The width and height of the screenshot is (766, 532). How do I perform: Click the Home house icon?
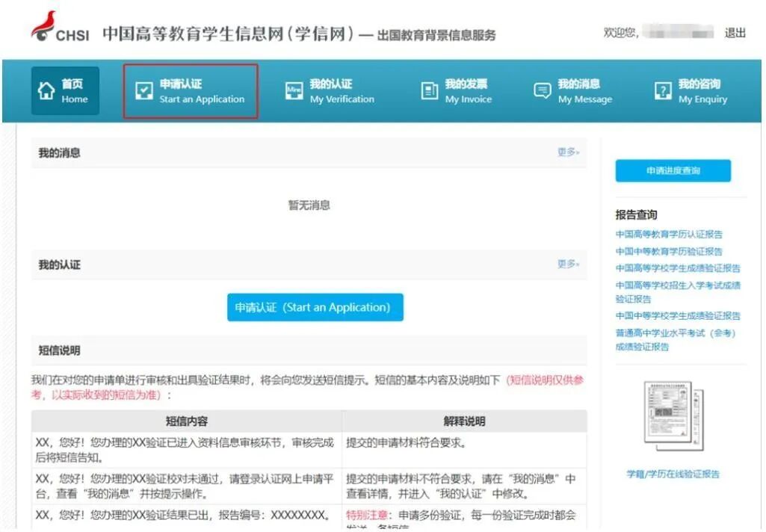46,91
